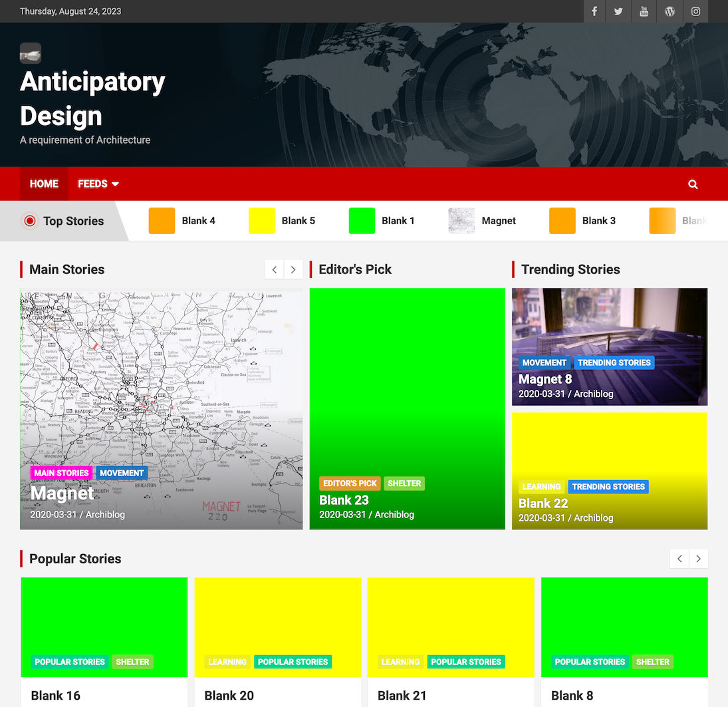Advance the Popular Stories carousel forward
The width and height of the screenshot is (728, 707).
(x=698, y=559)
